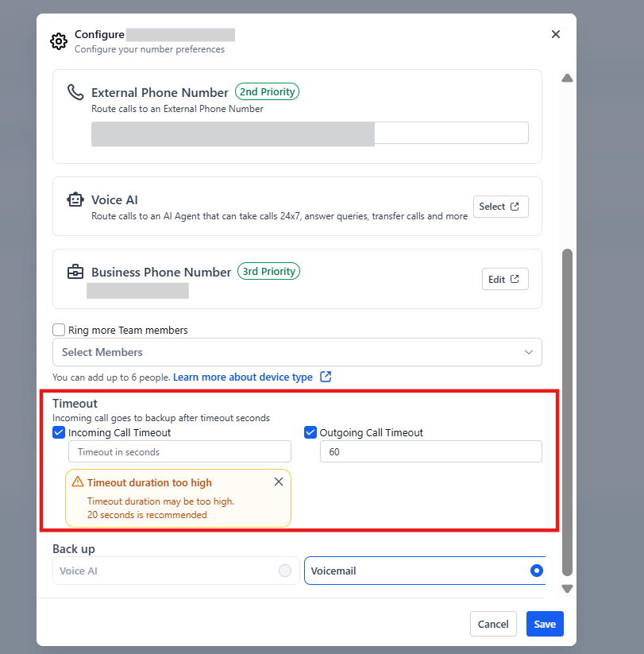Click the Voice AI robot icon
Viewport: 644px width, 654px height.
point(75,200)
